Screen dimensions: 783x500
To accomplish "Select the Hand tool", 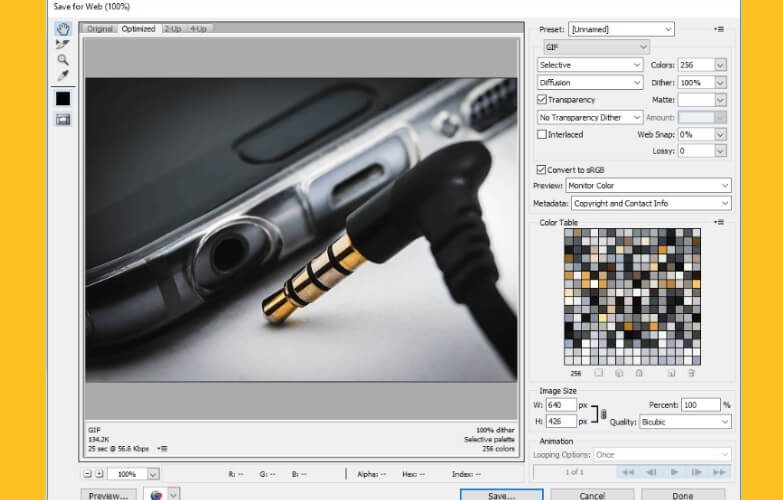I will click(63, 29).
